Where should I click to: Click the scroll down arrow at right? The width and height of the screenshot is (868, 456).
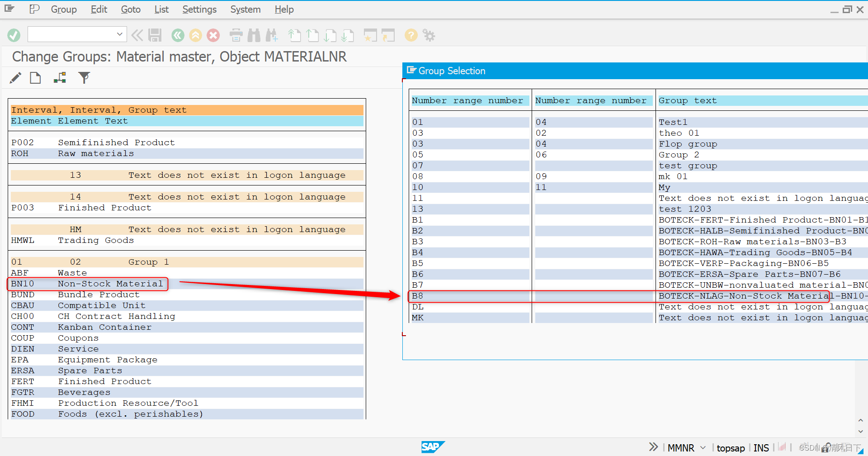point(860,432)
